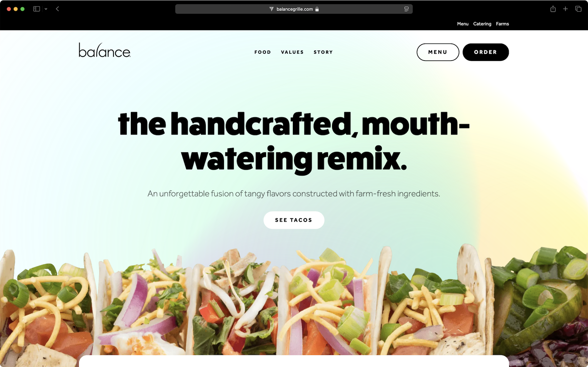Image resolution: width=588 pixels, height=367 pixels.
Task: Open the Catering link in top bar
Action: click(x=482, y=24)
